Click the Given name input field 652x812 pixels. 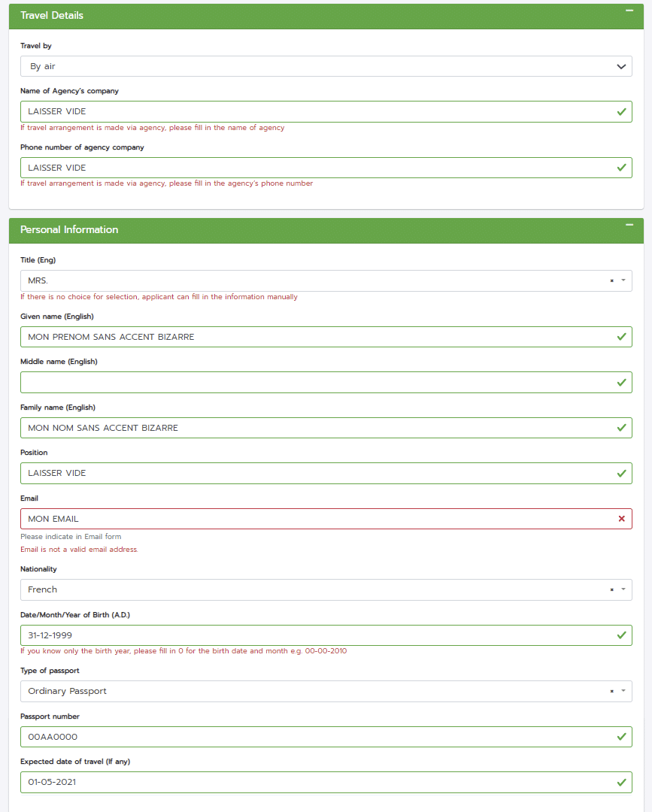326,337
